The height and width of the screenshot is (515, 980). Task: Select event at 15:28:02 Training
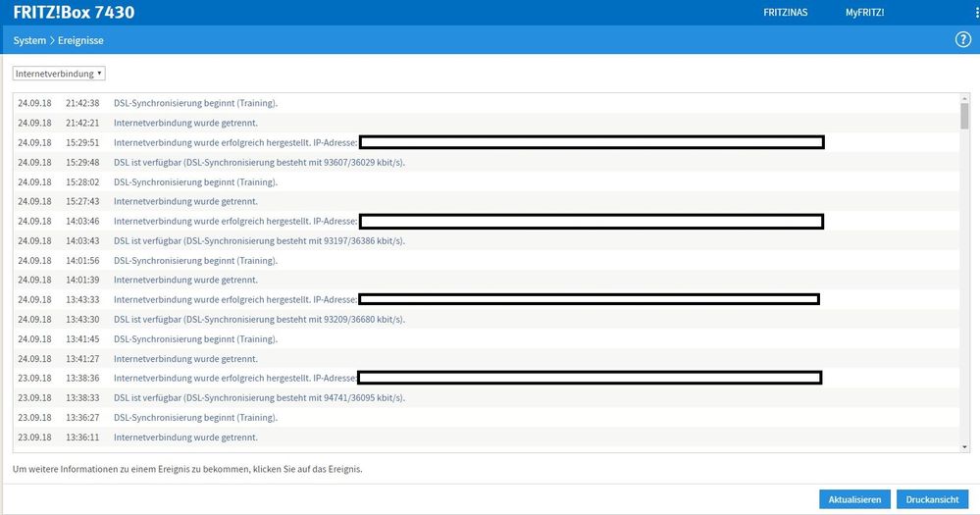(487, 181)
